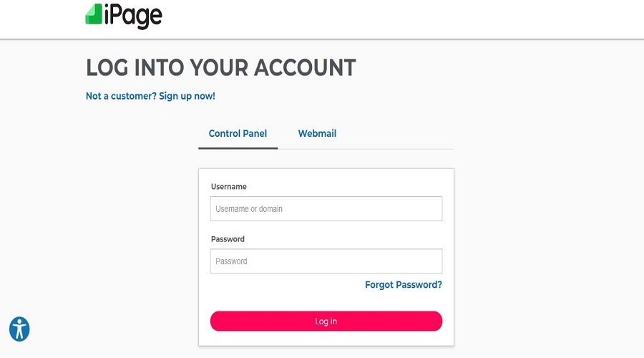
Task: Click the gray Password placeholder text
Action: (231, 261)
